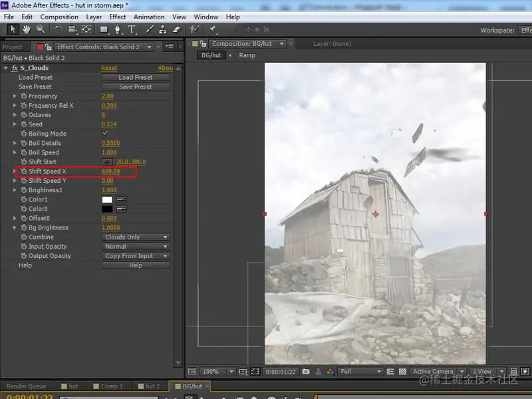Select the Pan Behind anchor tool
The image size is (532, 399).
[x=86, y=29]
